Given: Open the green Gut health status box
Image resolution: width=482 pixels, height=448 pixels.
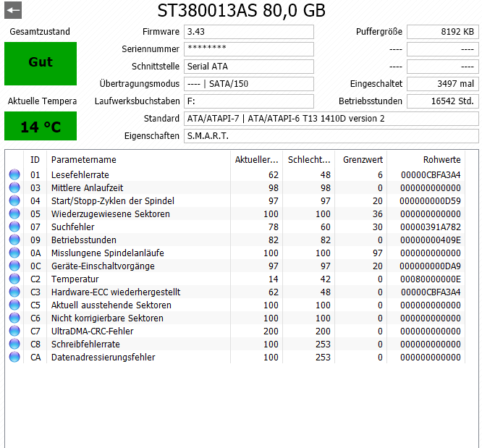Looking at the screenshot, I should tap(41, 64).
